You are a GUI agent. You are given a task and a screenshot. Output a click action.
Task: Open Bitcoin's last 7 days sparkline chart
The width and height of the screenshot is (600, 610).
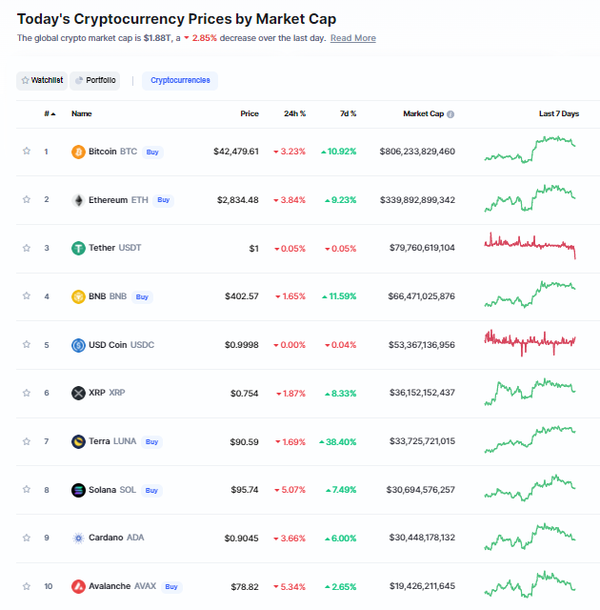pos(530,149)
